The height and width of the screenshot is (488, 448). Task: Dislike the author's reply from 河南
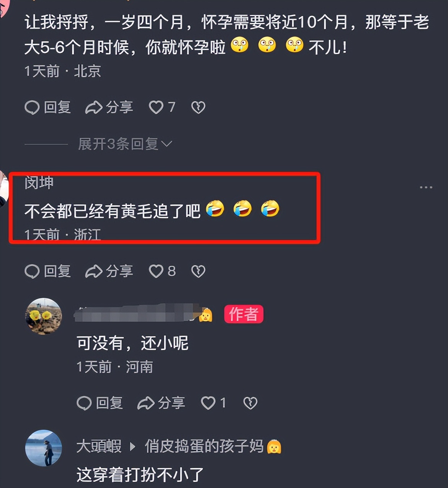(x=250, y=403)
